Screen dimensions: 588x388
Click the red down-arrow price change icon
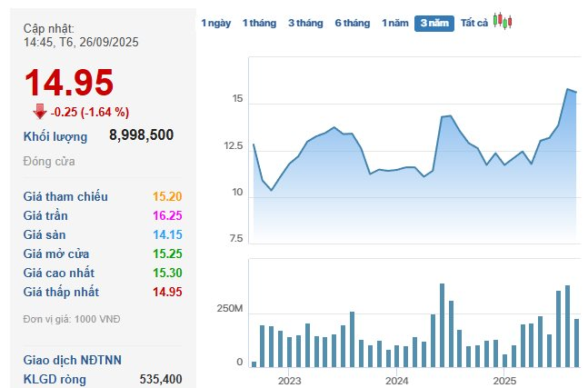pos(39,112)
